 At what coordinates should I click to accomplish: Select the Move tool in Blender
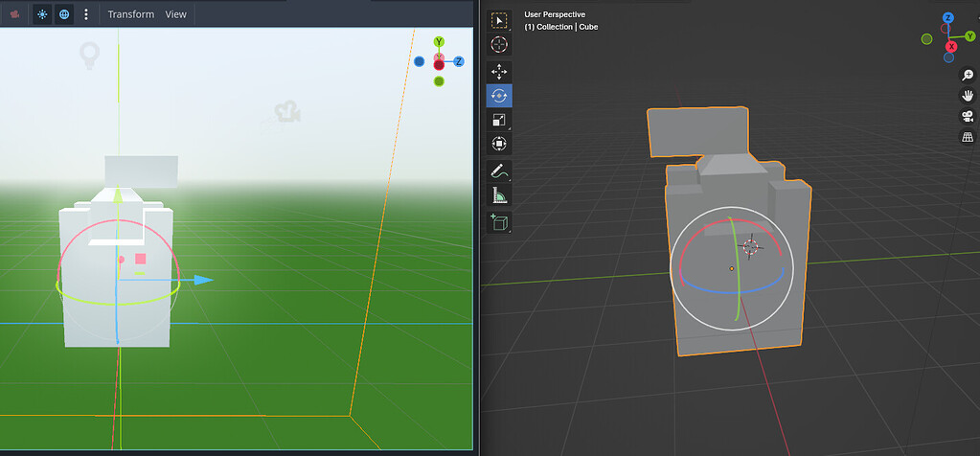coord(499,72)
